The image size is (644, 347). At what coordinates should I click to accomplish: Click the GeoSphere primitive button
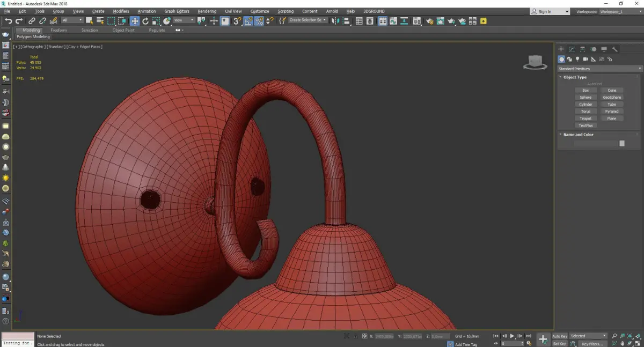click(612, 98)
